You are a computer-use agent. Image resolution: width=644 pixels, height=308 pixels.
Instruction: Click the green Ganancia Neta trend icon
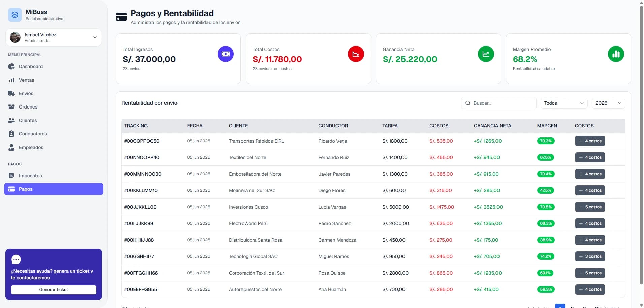[486, 54]
